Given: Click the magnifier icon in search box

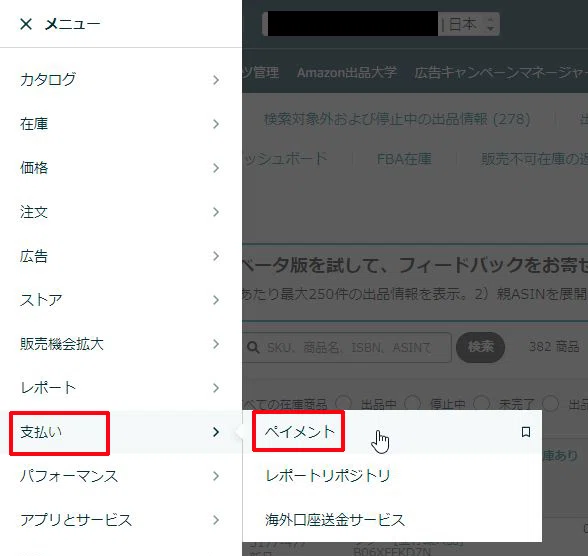Looking at the screenshot, I should click(x=254, y=348).
